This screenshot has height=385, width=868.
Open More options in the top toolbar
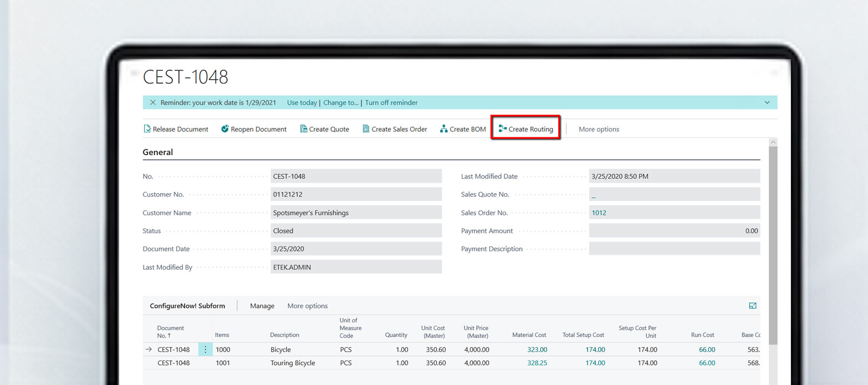pos(599,129)
